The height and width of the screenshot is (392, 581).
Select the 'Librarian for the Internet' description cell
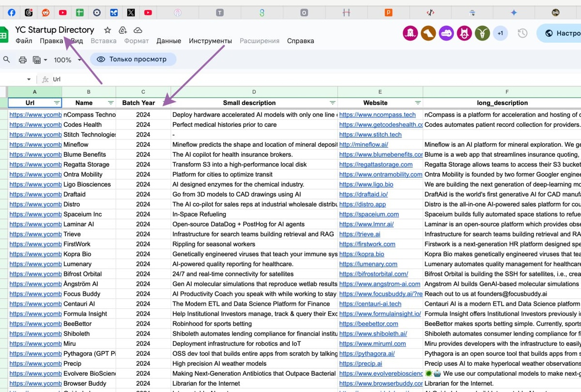(254, 383)
